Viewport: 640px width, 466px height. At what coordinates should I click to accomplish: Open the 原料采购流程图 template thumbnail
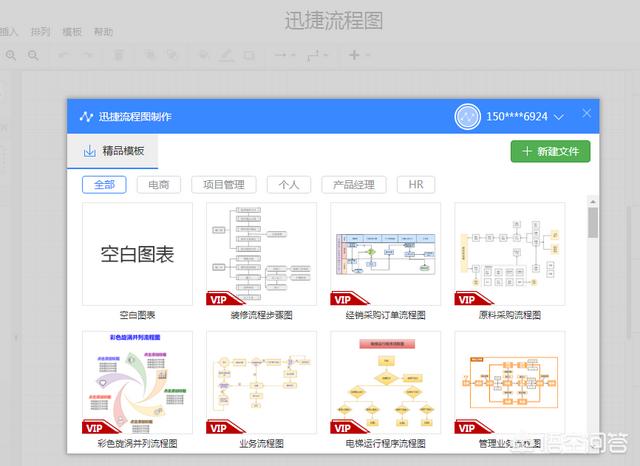[x=510, y=254]
